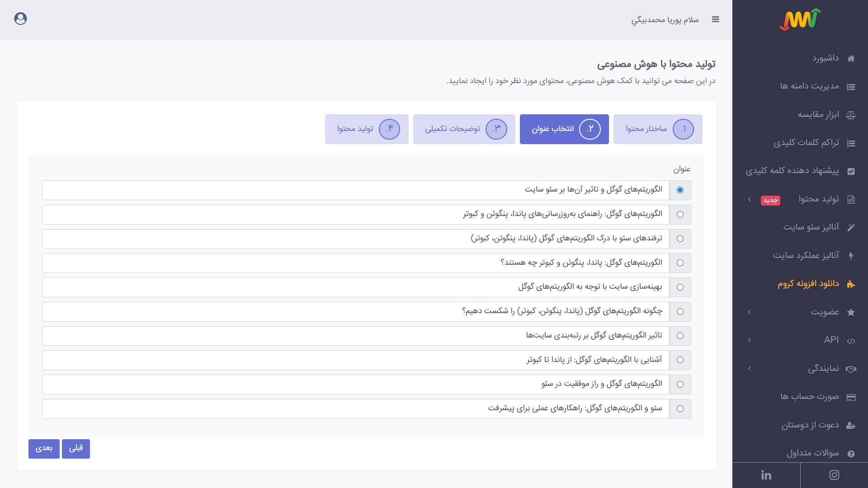Image resolution: width=868 pixels, height=488 pixels.
Task: Click the wand icon beside آنالیز سئو سایت
Action: tap(851, 227)
